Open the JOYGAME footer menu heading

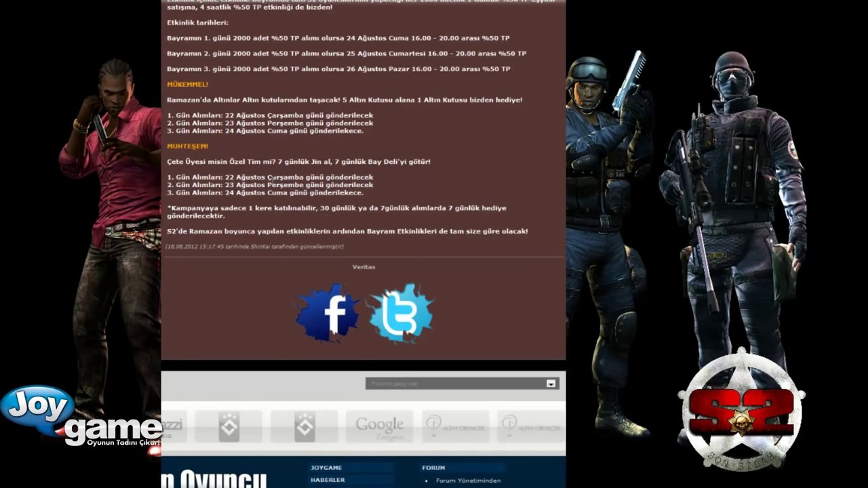point(326,468)
